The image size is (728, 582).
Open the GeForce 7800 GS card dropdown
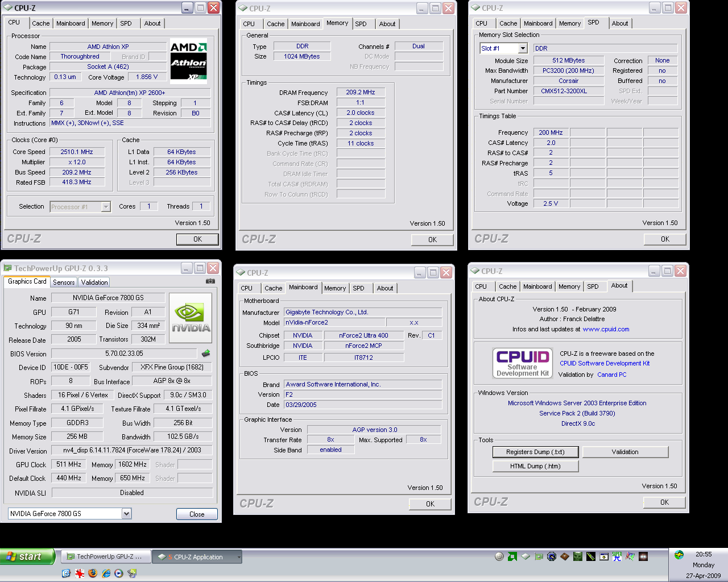pos(126,514)
